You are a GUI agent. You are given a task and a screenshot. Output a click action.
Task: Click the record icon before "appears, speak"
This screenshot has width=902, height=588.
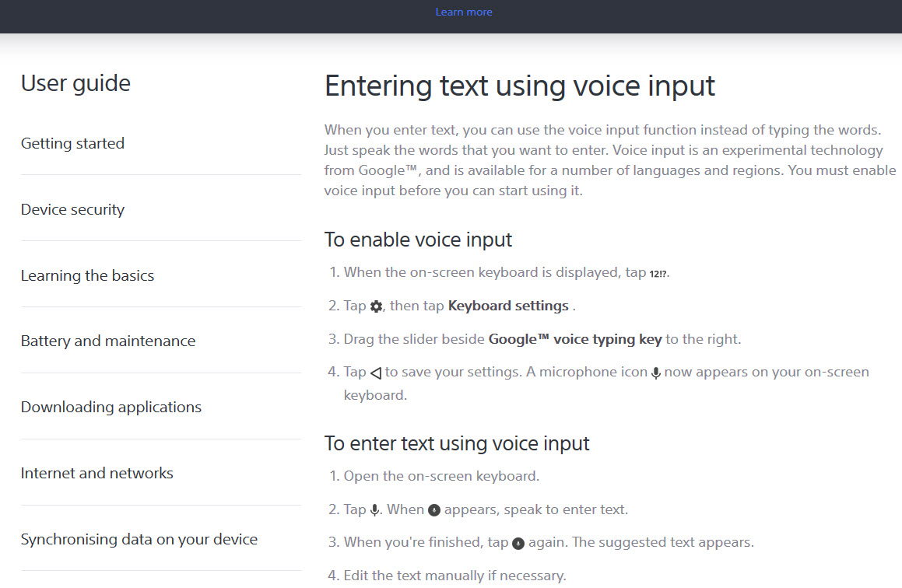pyautogui.click(x=434, y=510)
